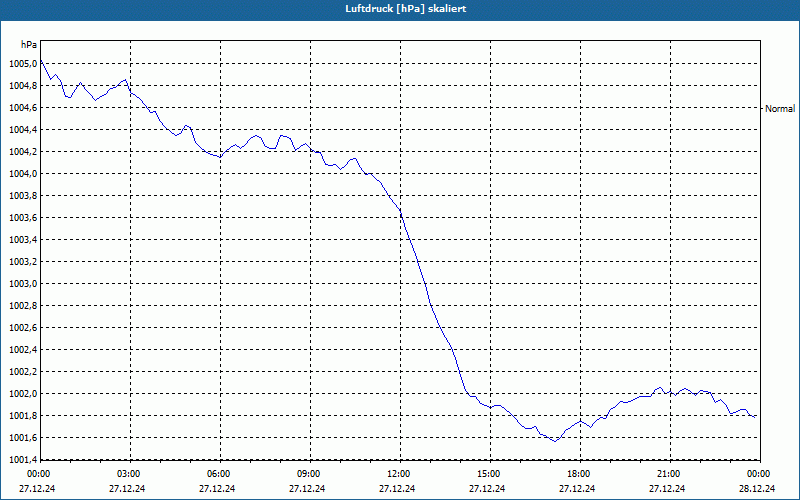Click the 27.12.24 date under the first 00:00

[37, 488]
